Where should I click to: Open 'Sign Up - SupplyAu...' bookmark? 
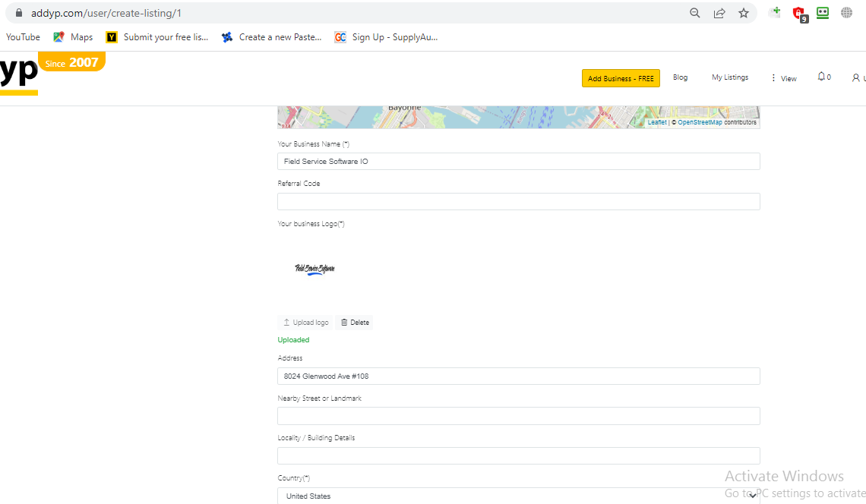coord(386,37)
